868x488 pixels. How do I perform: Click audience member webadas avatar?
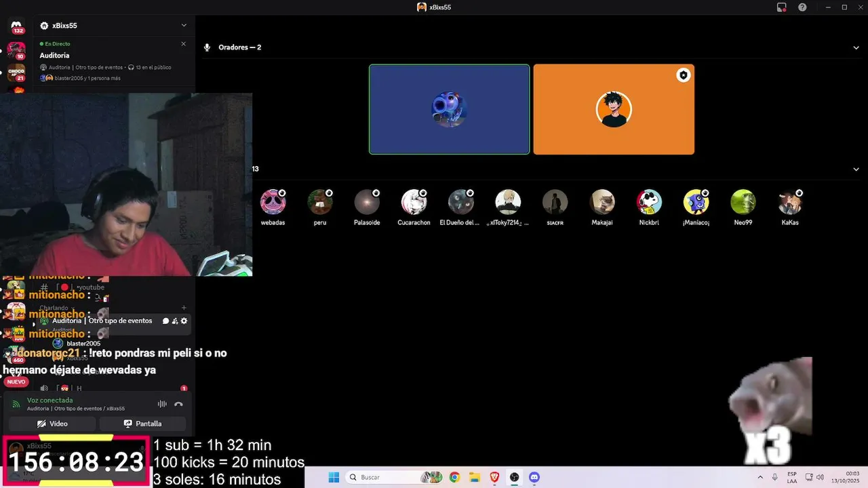273,202
